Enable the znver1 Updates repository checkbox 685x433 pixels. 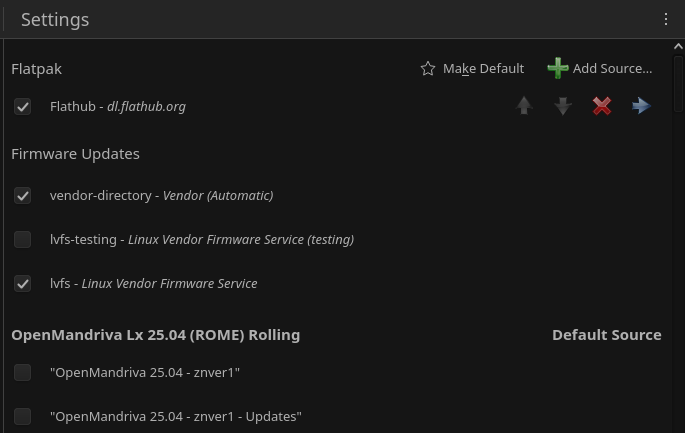click(22, 416)
